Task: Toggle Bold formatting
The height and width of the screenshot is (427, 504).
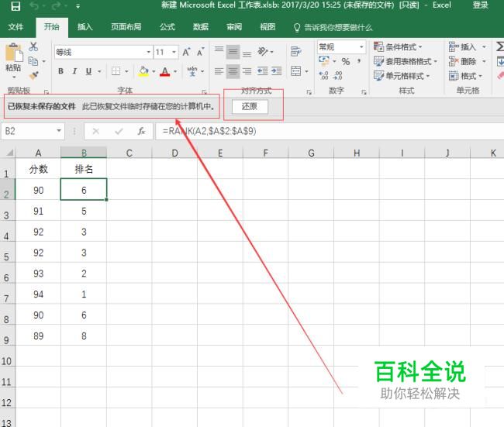Action: 60,71
